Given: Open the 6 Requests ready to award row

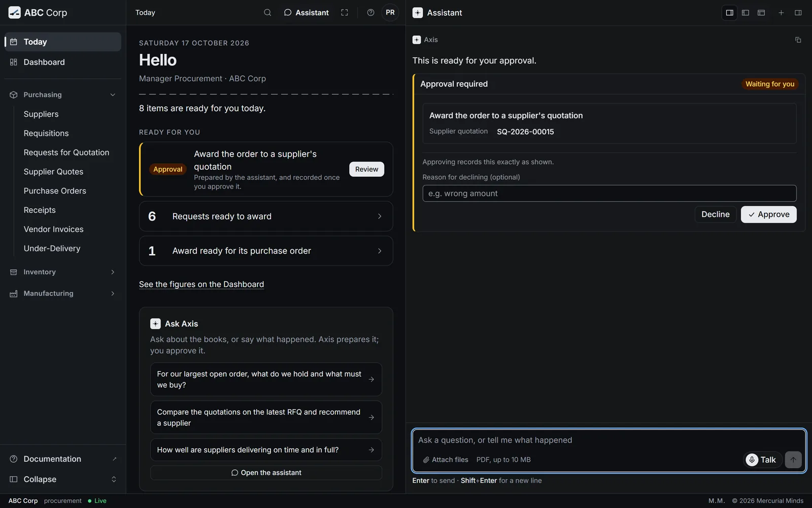Looking at the screenshot, I should tap(266, 216).
